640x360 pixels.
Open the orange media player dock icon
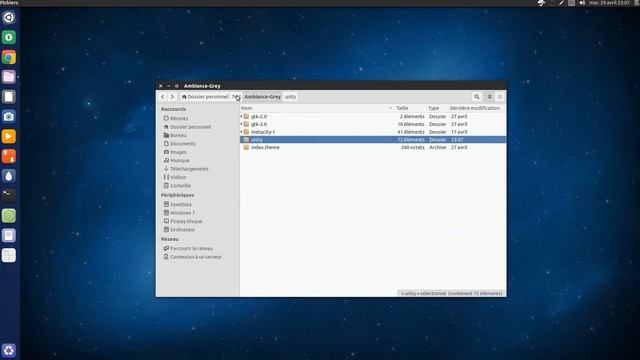(x=9, y=136)
